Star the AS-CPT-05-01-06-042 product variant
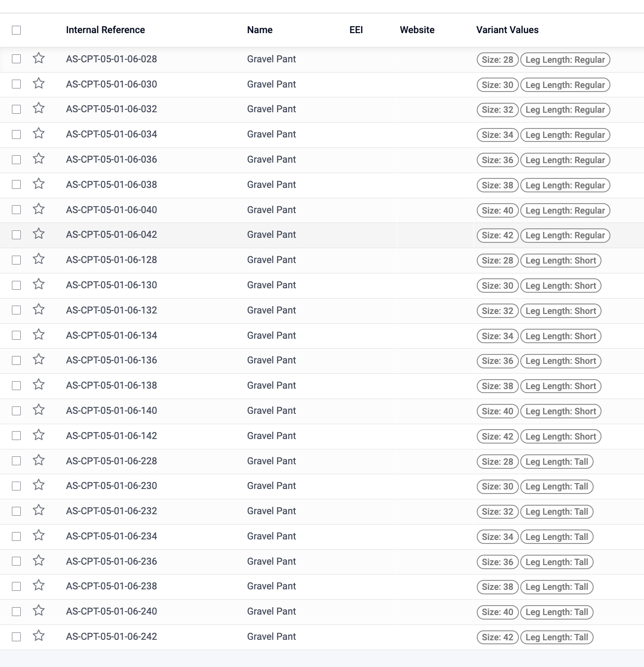This screenshot has width=644, height=667. pos(39,234)
